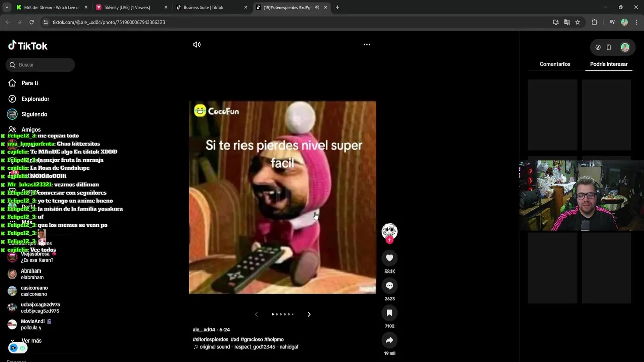The width and height of the screenshot is (644, 362).
Task: Click the Si te ries pierdes meme photo
Action: coord(282,197)
